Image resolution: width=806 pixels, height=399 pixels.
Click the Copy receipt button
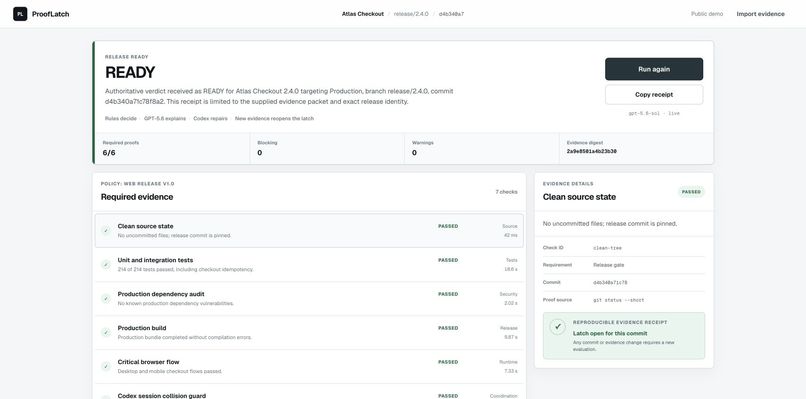(x=654, y=95)
